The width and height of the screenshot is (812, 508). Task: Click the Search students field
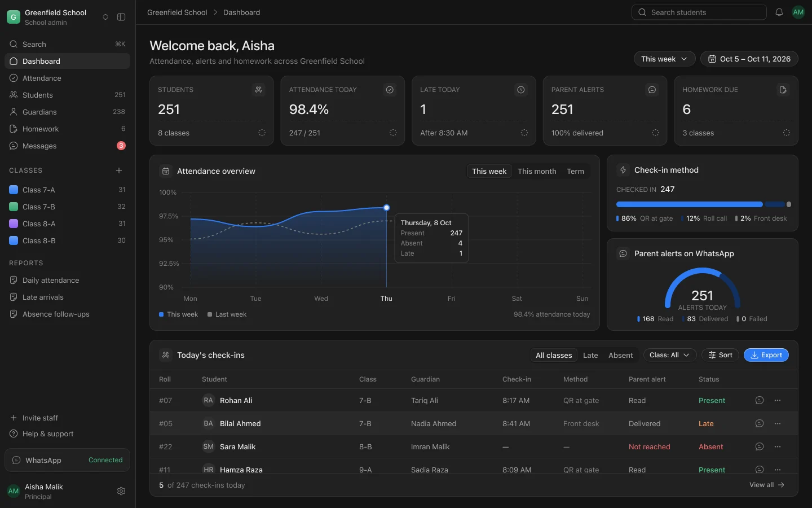tap(699, 12)
